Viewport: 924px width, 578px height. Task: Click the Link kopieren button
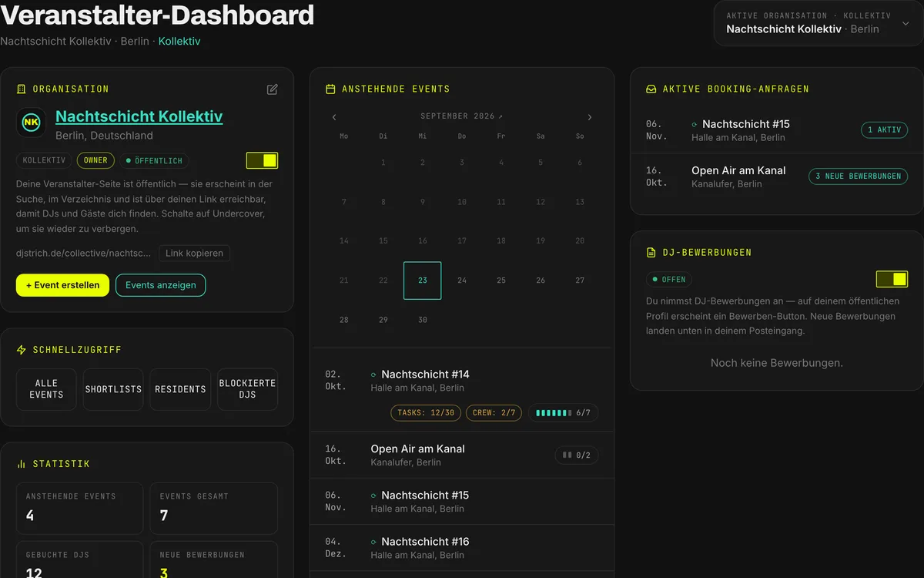point(194,253)
